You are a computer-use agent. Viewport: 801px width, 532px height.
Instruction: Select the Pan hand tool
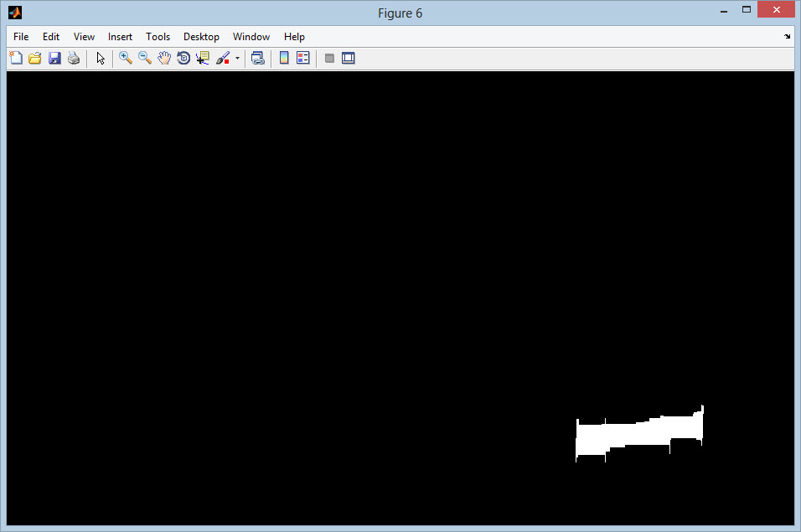coord(164,58)
